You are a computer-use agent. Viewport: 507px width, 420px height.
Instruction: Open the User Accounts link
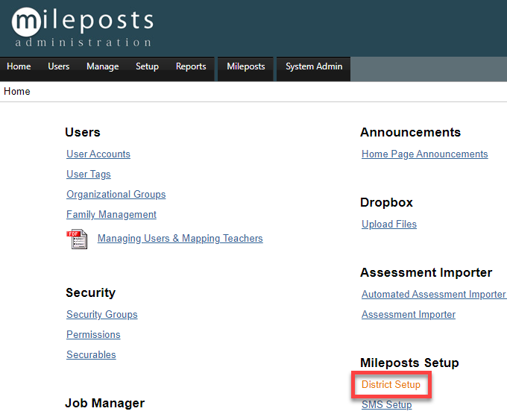pyautogui.click(x=98, y=154)
